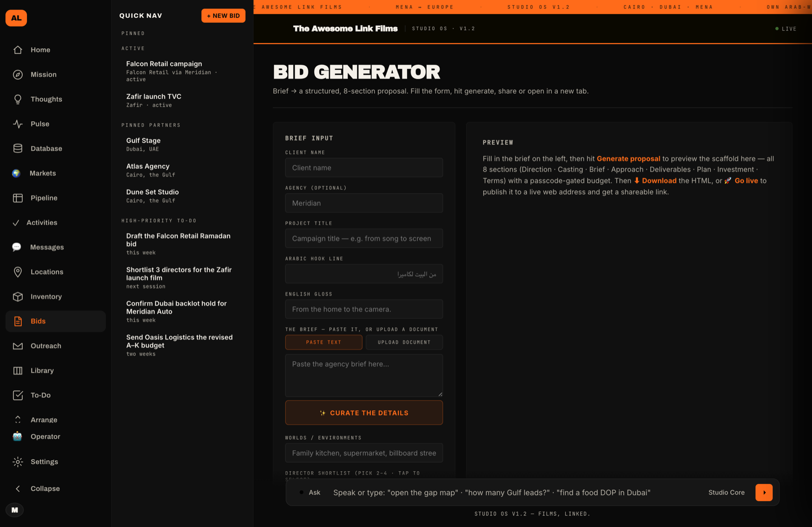Click the orange send arrow button

(x=764, y=493)
